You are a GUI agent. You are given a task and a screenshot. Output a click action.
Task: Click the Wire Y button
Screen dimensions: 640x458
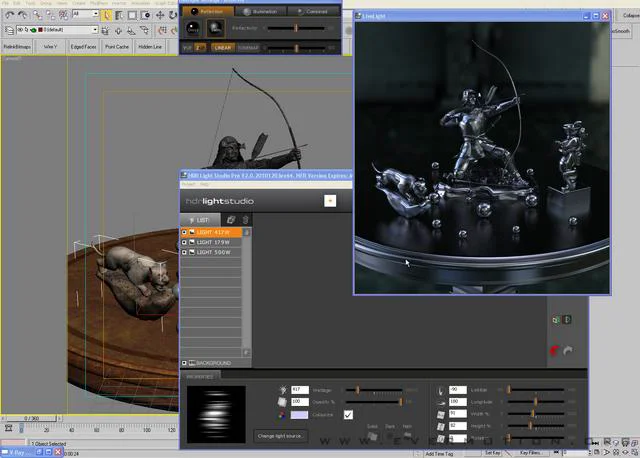[x=50, y=47]
